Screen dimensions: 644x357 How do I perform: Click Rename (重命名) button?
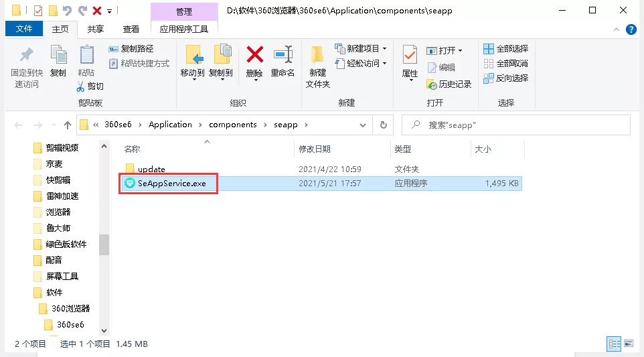pyautogui.click(x=283, y=61)
